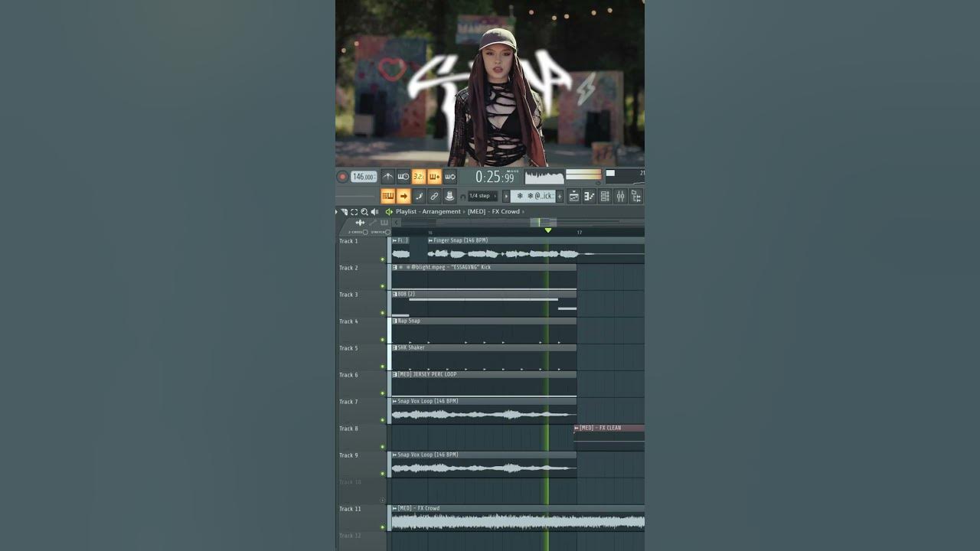Open the SHK Shaker pattern clip menu
Viewport: 980px width, 551px height.
point(395,348)
